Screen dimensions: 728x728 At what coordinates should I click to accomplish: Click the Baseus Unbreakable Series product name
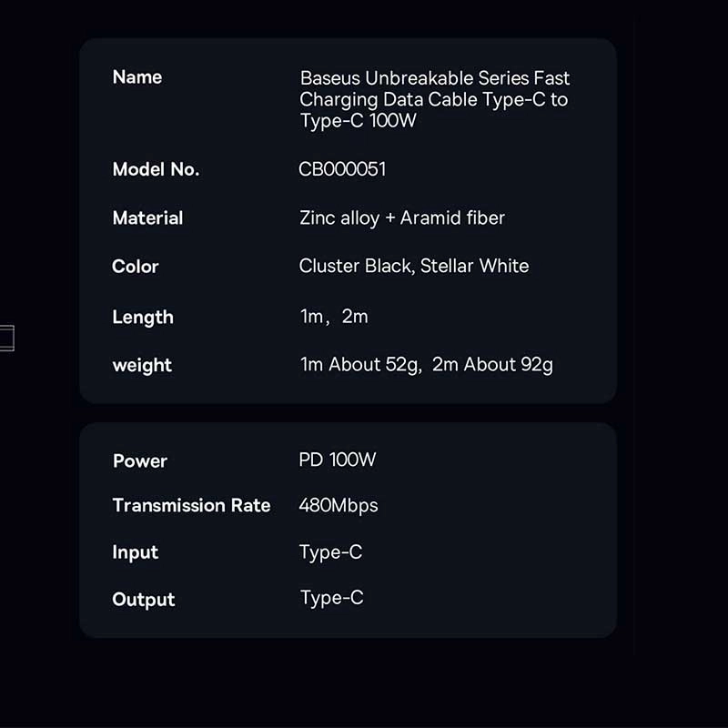(434, 99)
